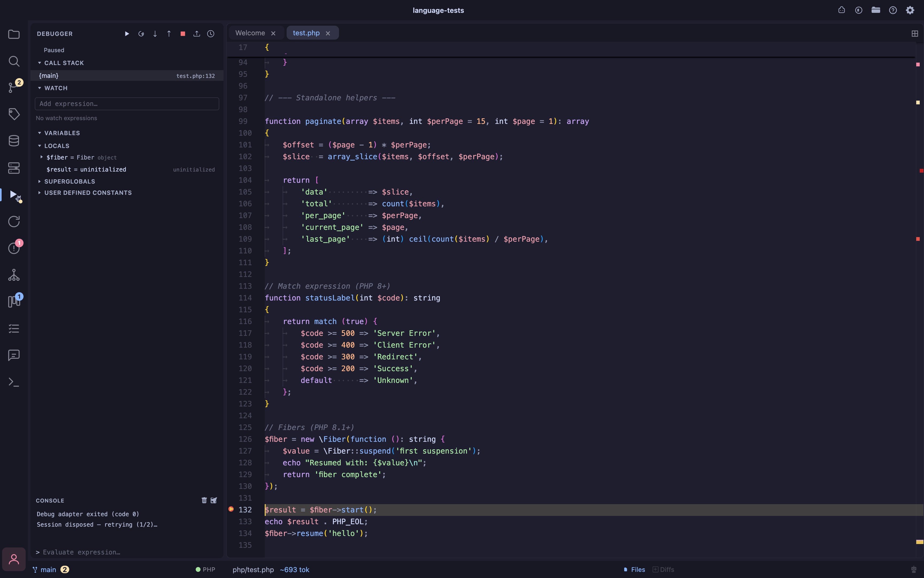Click the export upload icon in debugger

pos(197,34)
